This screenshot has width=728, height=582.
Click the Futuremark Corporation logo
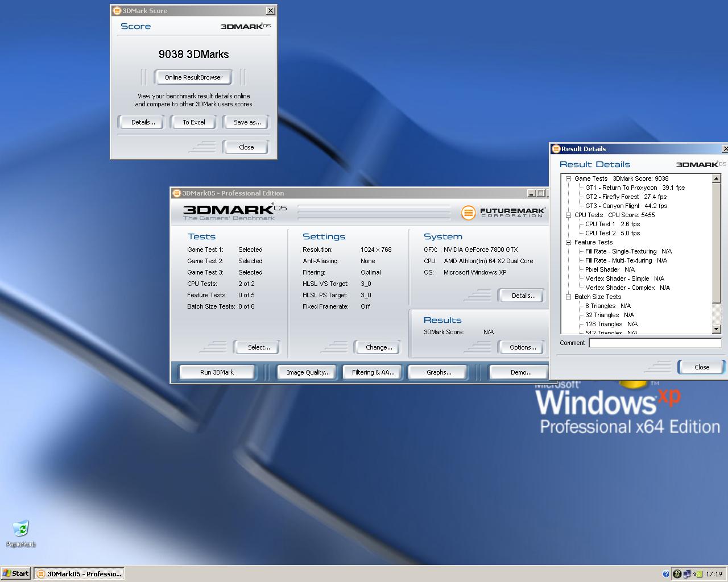pyautogui.click(x=503, y=213)
